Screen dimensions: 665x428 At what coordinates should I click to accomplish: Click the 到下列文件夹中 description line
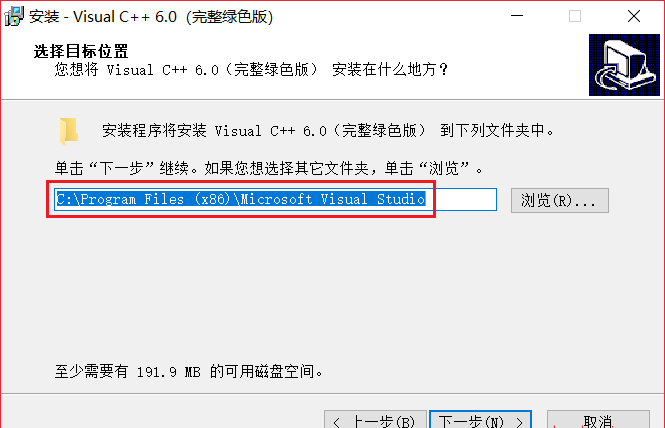point(497,131)
